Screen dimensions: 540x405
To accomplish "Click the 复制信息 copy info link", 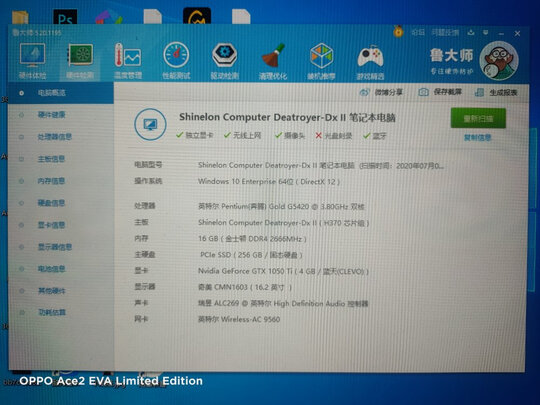I will tap(478, 138).
